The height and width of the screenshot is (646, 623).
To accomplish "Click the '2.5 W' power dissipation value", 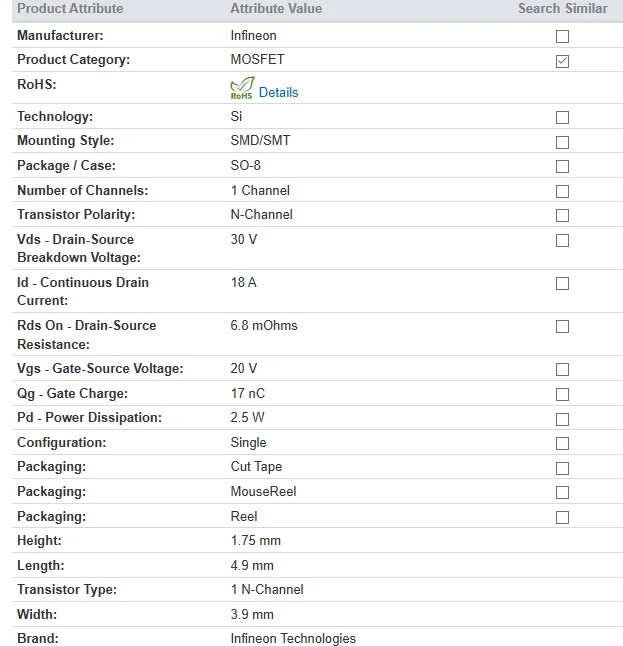I will click(x=247, y=417).
